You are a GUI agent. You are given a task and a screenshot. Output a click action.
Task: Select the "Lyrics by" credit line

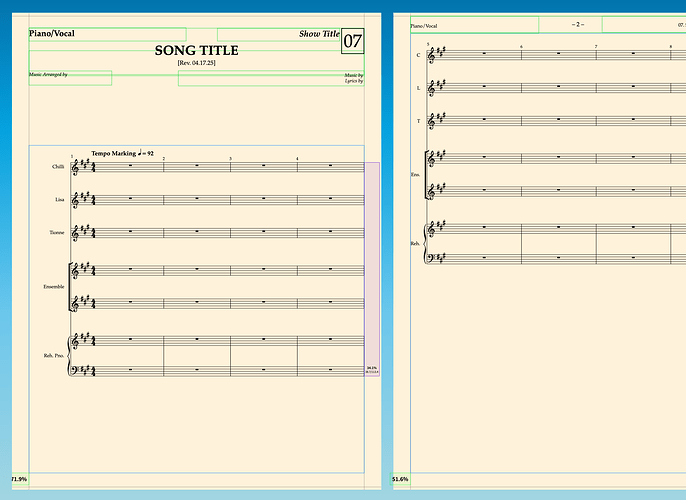[x=354, y=81]
